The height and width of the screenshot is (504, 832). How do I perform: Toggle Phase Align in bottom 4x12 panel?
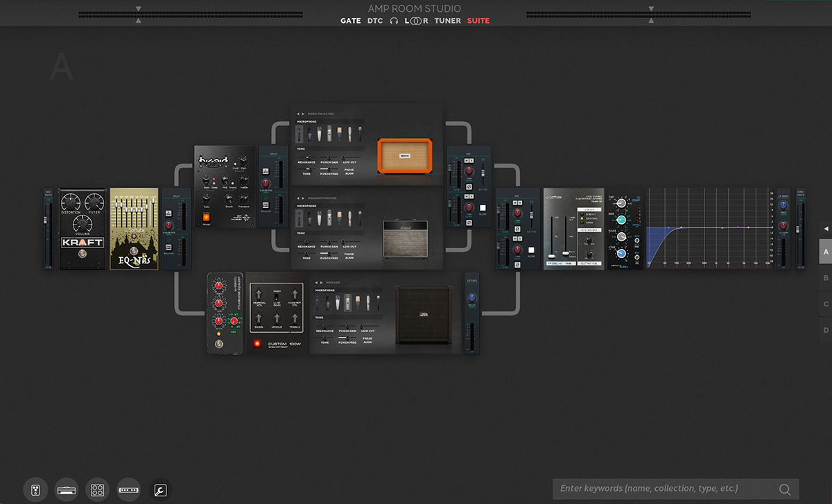point(367,340)
